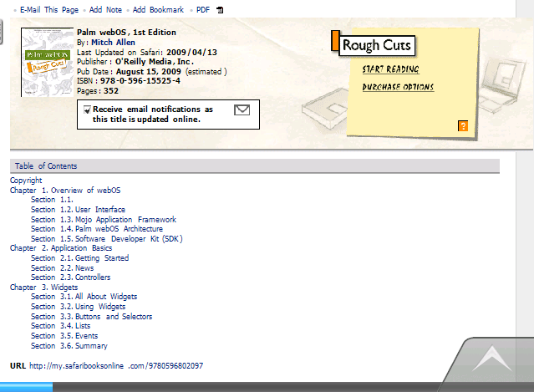Screen dimensions: 534x392
Task: Open Chapter 3. Widgets
Action: [43, 287]
